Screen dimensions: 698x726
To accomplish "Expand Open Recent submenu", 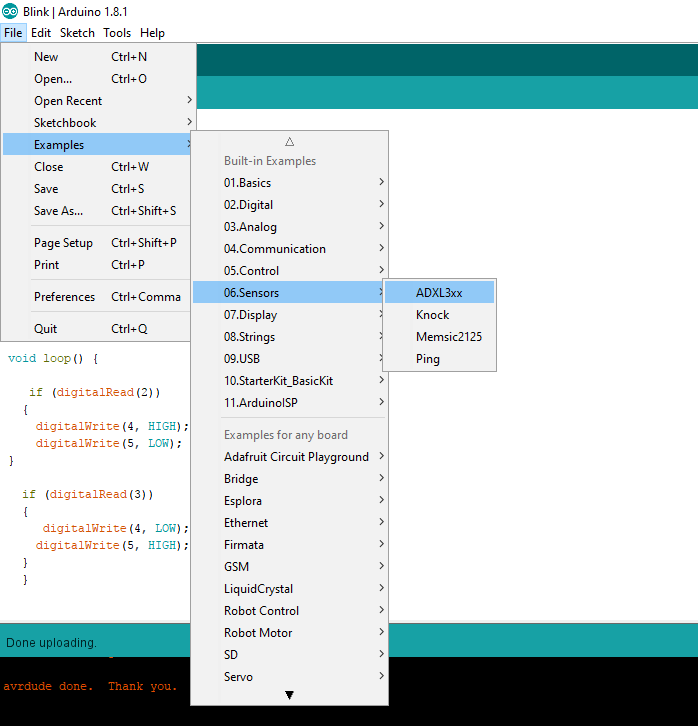I will 97,100.
